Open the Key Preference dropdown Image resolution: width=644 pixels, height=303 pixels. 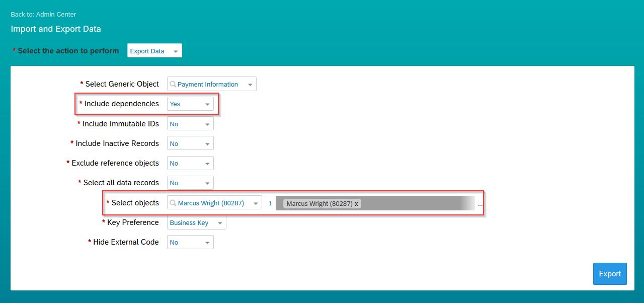(x=196, y=222)
